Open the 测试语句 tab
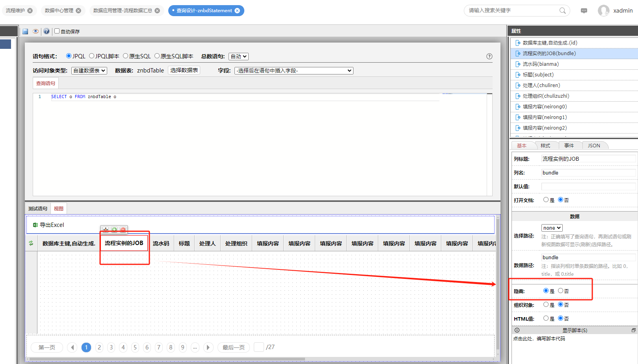The width and height of the screenshot is (638, 364). [38, 209]
